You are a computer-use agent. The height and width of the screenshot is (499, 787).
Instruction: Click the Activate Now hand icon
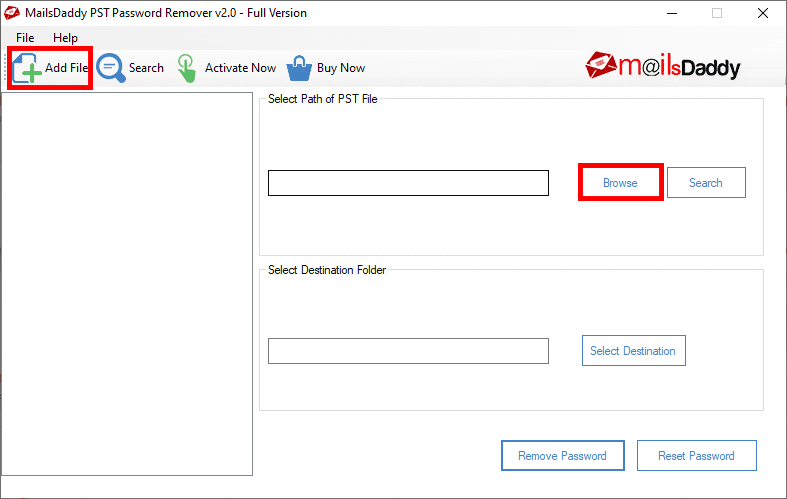(x=187, y=68)
